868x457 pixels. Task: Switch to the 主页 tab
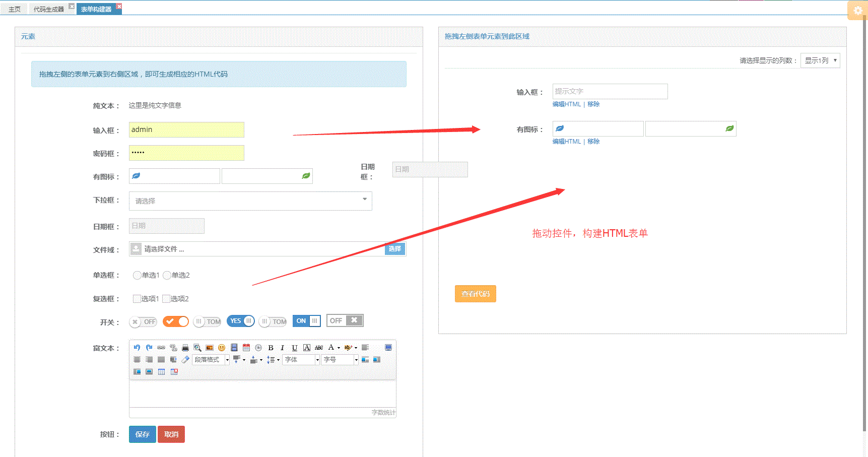(15, 9)
